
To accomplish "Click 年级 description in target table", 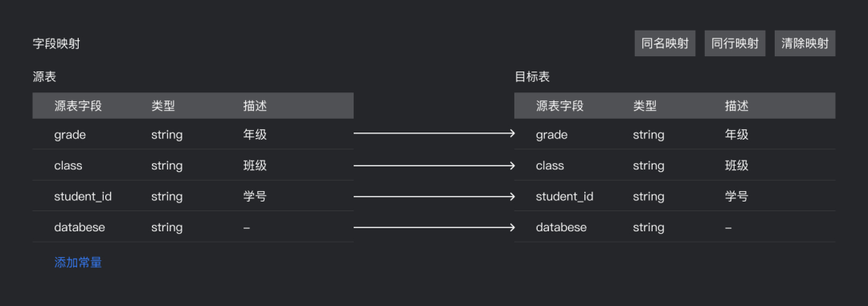I will click(x=737, y=134).
